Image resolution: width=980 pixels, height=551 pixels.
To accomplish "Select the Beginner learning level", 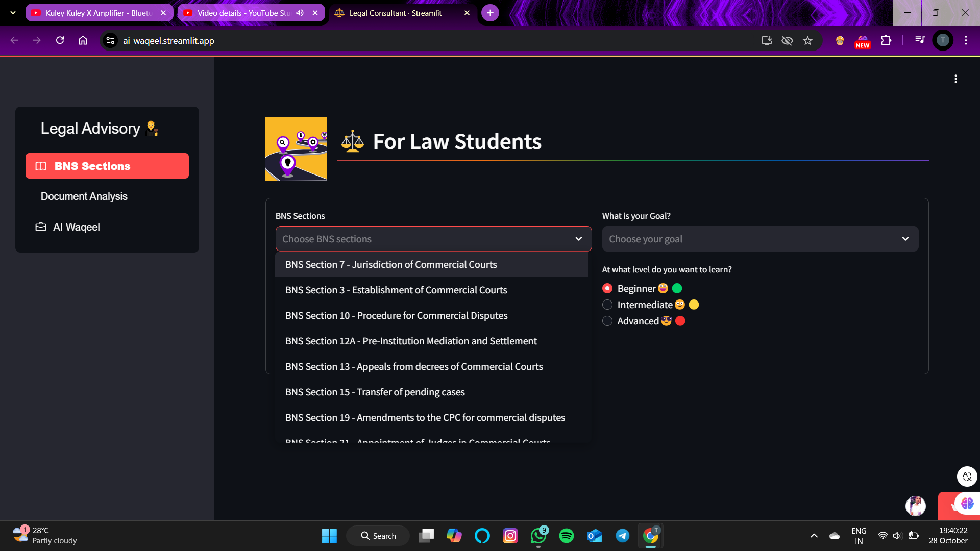I will click(607, 289).
